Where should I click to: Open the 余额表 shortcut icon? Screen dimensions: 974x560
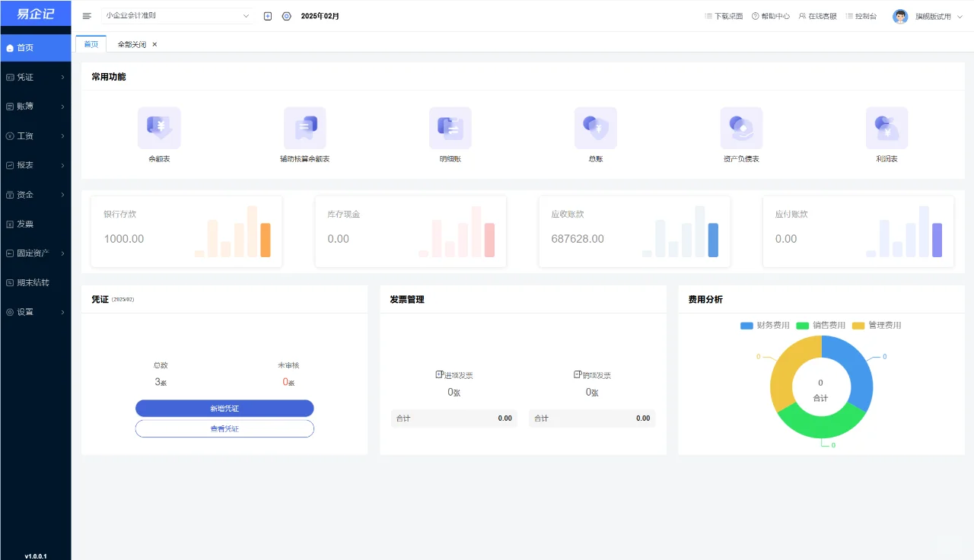click(x=159, y=128)
